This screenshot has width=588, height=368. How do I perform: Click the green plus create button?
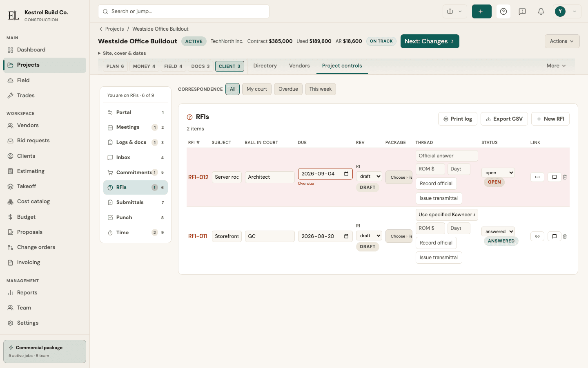[482, 11]
